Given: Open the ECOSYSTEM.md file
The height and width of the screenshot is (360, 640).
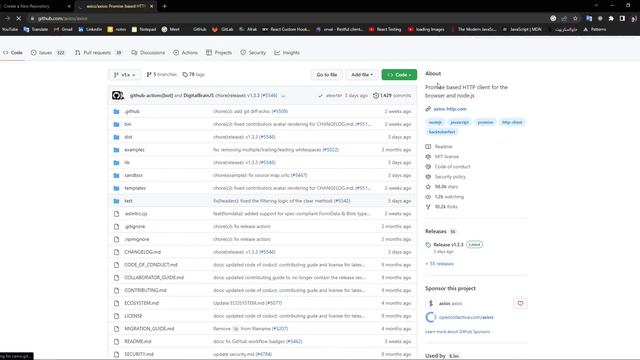Looking at the screenshot, I should [x=141, y=303].
